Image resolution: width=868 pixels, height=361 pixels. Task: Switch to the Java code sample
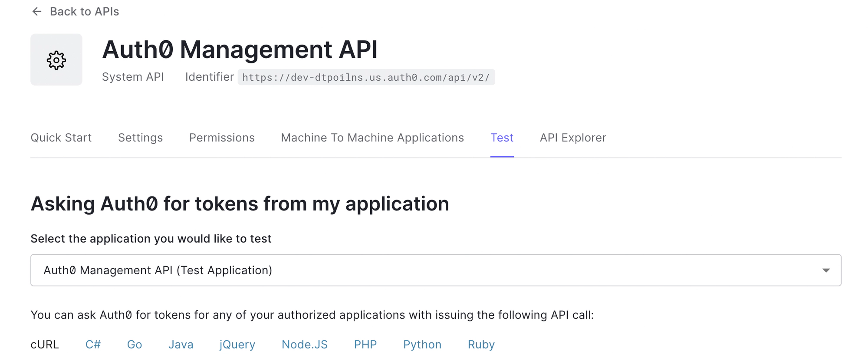181,345
